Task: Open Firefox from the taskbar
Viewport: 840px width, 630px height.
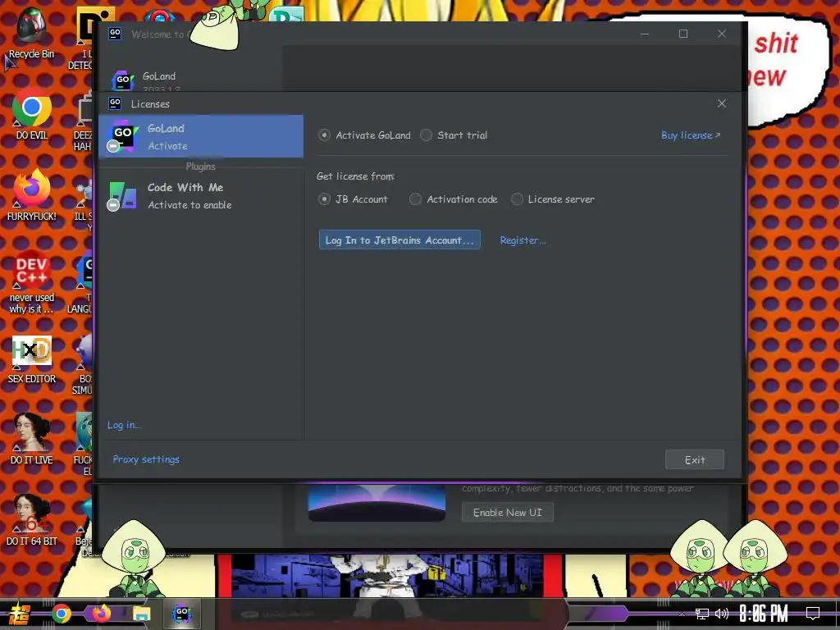Action: click(101, 614)
